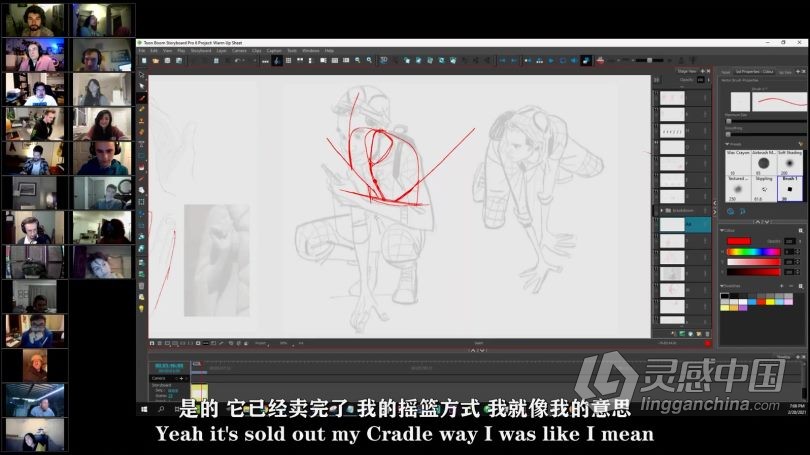Click the highlighted brush-shaped toolbar button
Viewport: 810px width, 455px height.
(277, 60)
